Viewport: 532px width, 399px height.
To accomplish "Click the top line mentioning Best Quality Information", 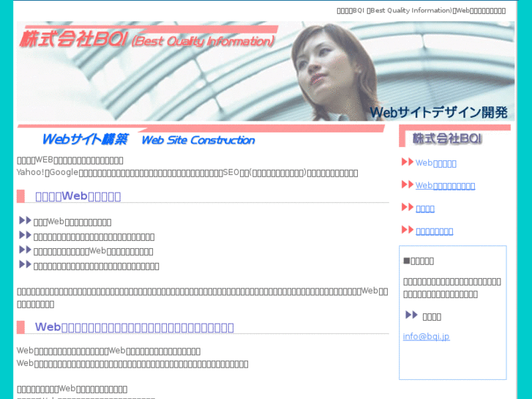I will 421,11.
